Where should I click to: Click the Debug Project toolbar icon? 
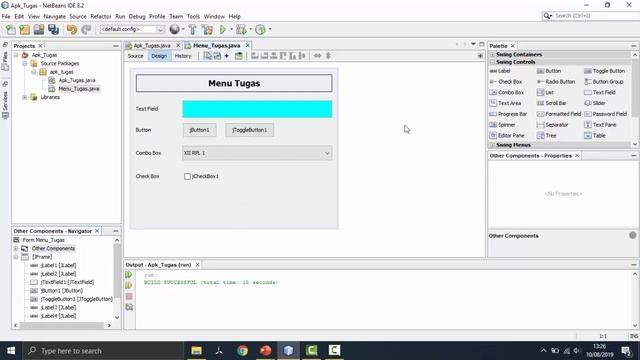[x=241, y=29]
